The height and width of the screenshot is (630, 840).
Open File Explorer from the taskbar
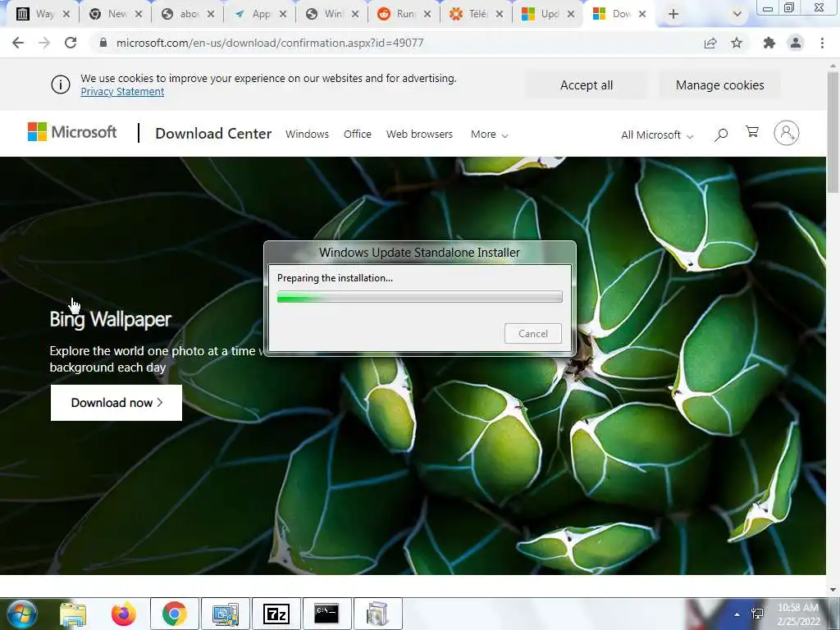pos(73,614)
